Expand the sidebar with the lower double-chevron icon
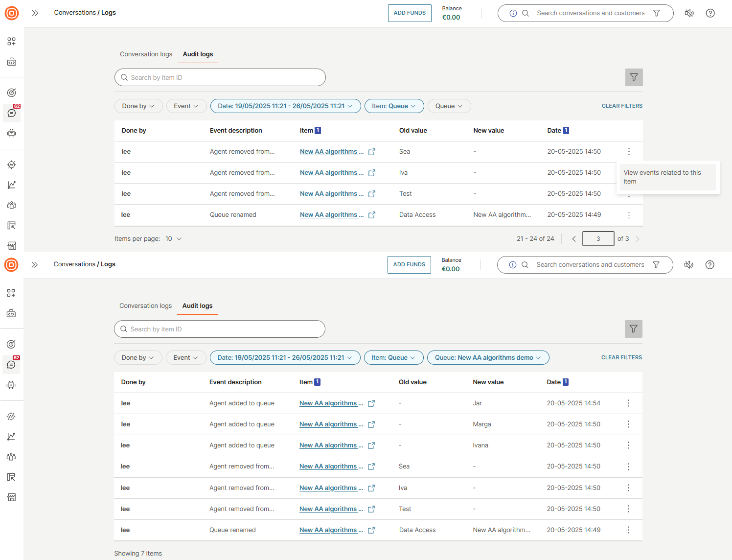Screen dimensions: 732x560 click(x=35, y=265)
